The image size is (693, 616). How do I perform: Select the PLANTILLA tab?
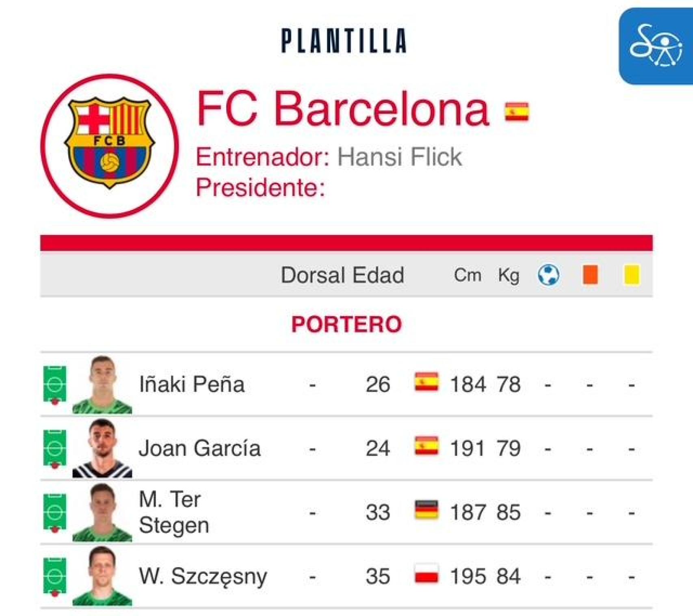[x=344, y=41]
